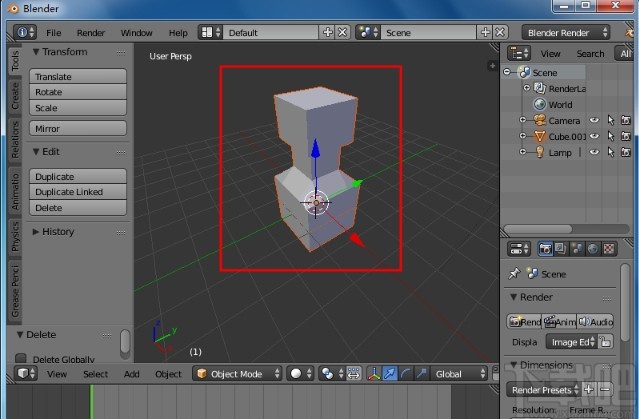Click the Lamp bulb icon
The image size is (639, 419).
[540, 152]
